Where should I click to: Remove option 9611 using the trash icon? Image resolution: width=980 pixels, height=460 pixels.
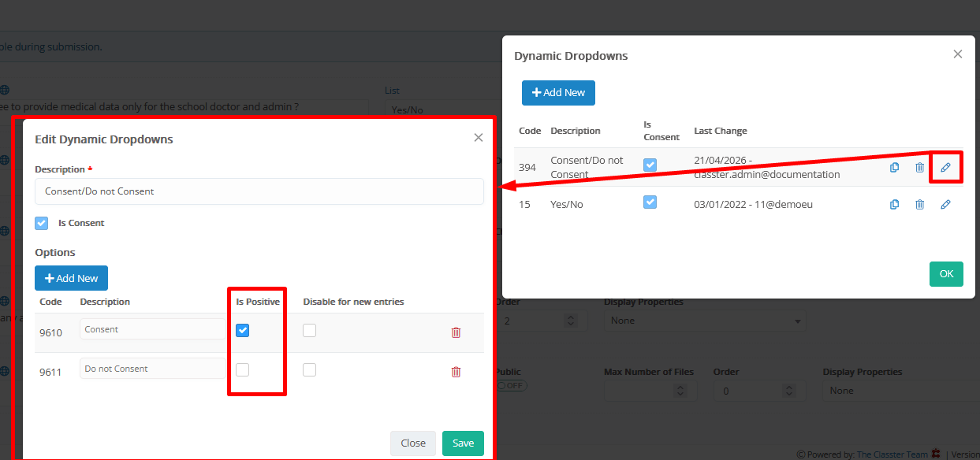tap(456, 372)
